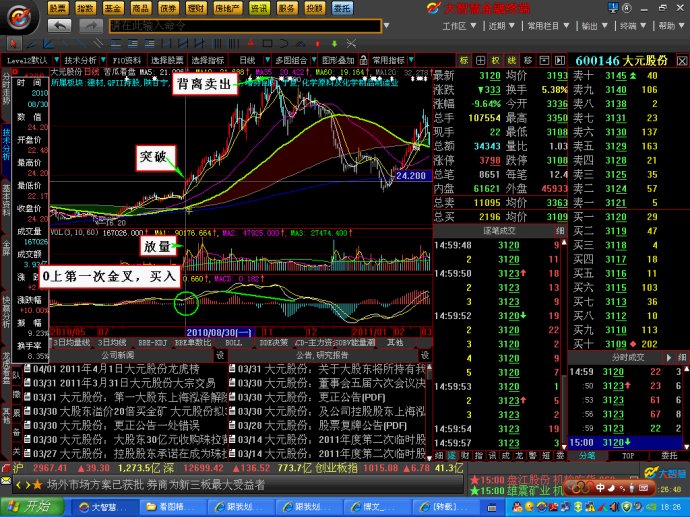The width and height of the screenshot is (690, 517).
Task: Click the 商品 top menu button
Action: pyautogui.click(x=140, y=8)
